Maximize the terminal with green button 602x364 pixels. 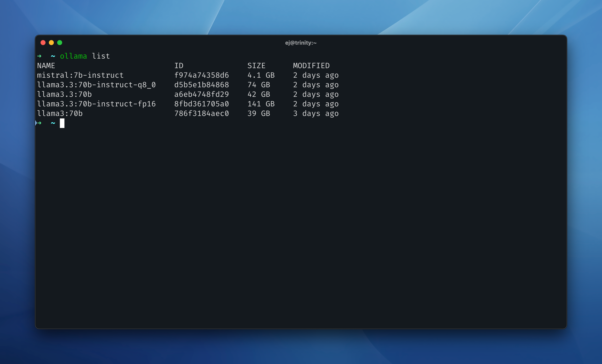coord(60,43)
